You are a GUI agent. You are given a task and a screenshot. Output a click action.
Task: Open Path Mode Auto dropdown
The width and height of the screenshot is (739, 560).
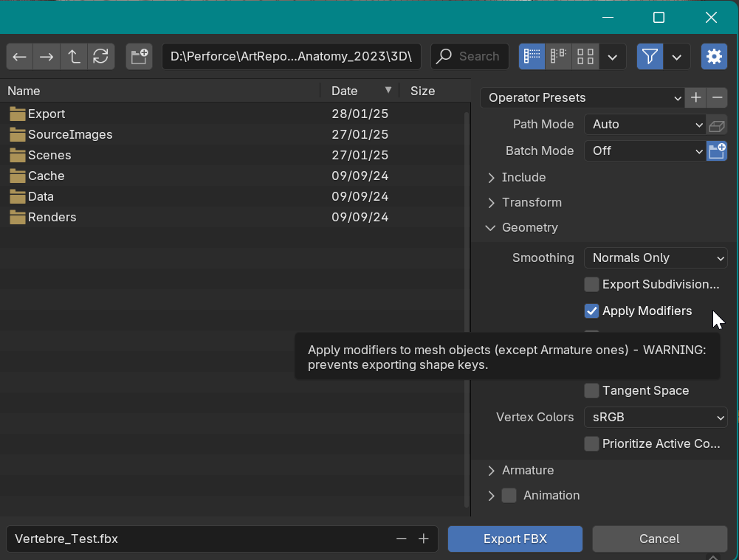tap(645, 125)
